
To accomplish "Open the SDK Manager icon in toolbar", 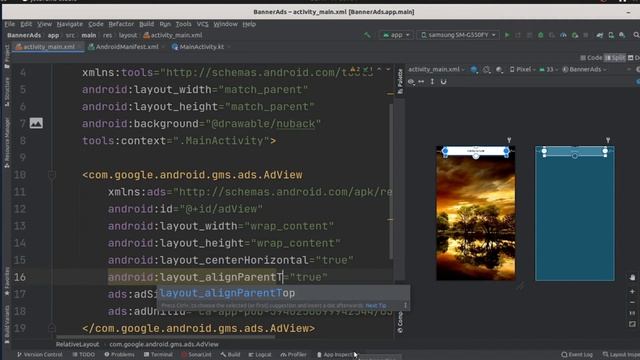I will click(622, 36).
